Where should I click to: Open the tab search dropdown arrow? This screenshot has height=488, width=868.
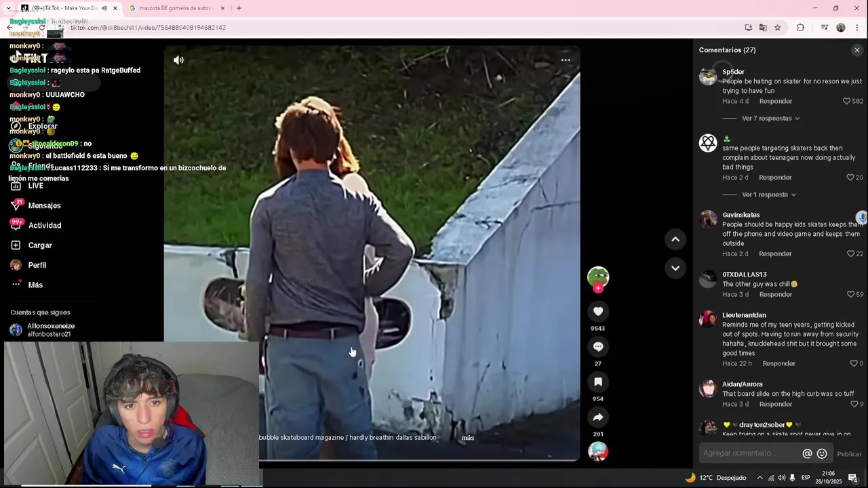[x=8, y=8]
